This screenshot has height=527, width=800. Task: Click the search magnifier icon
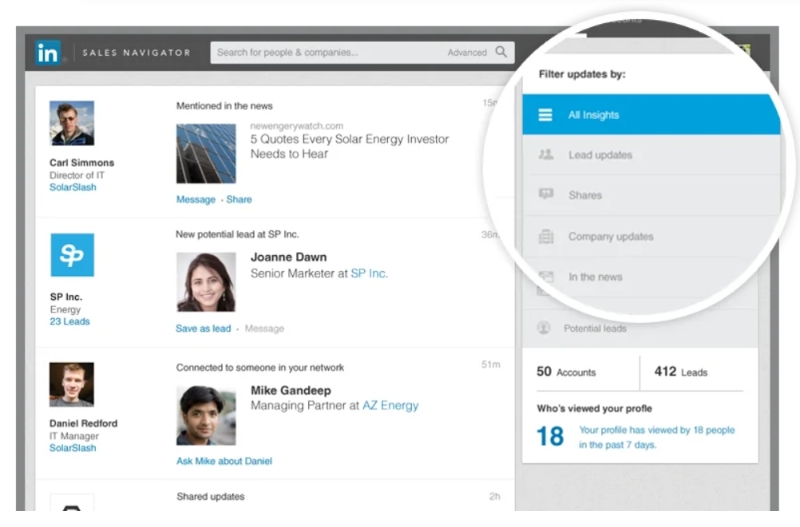pos(501,53)
